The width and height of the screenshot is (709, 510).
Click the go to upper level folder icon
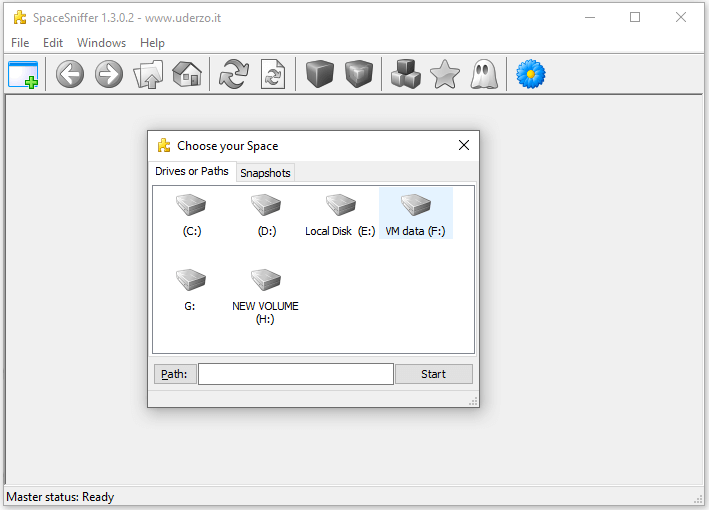(x=148, y=74)
